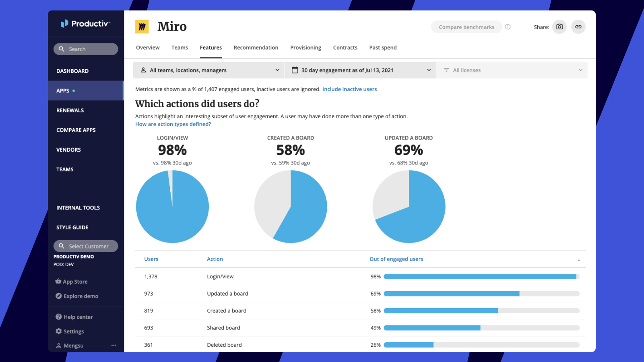Viewport: 644px width, 362px height.
Task: Click the Updated a Board pie chart
Action: 409,207
